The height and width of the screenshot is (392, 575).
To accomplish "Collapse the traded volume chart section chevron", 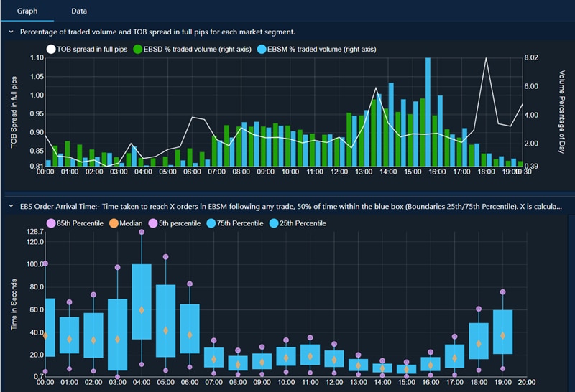I will click(x=10, y=32).
